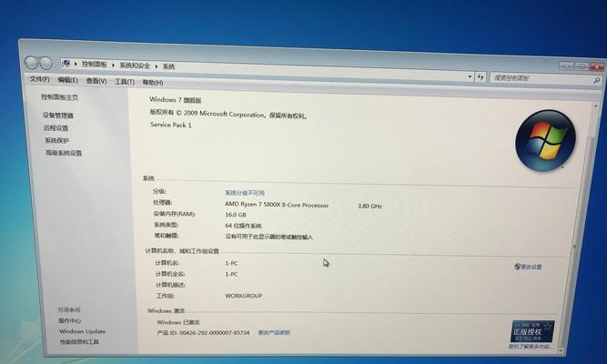Viewport: 607px width, 364px height.
Task: Select 系统和安全 in the breadcrumb path
Action: [135, 66]
